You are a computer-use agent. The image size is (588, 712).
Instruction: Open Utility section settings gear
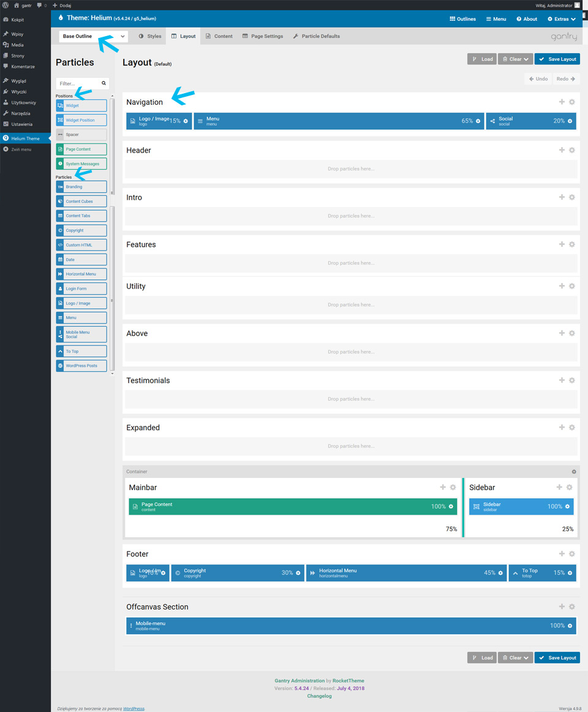coord(571,287)
